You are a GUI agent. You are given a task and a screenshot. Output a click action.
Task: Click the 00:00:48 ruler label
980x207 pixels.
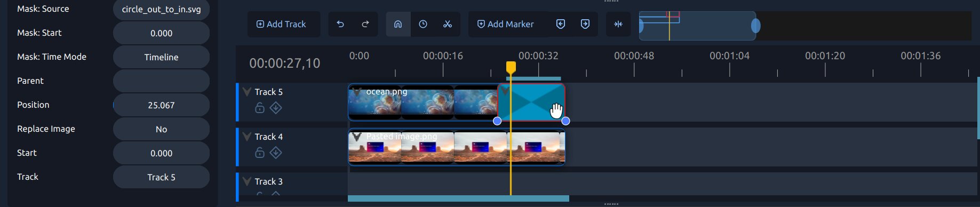(634, 55)
